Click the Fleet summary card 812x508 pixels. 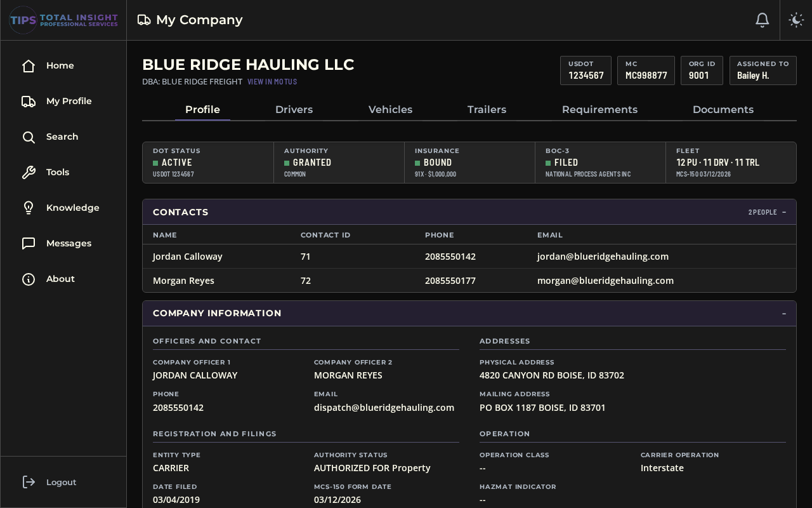tap(731, 163)
